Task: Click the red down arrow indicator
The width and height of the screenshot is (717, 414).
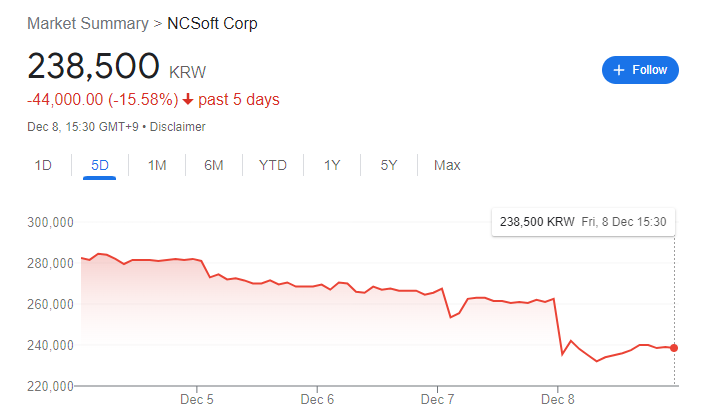Action: [x=187, y=100]
